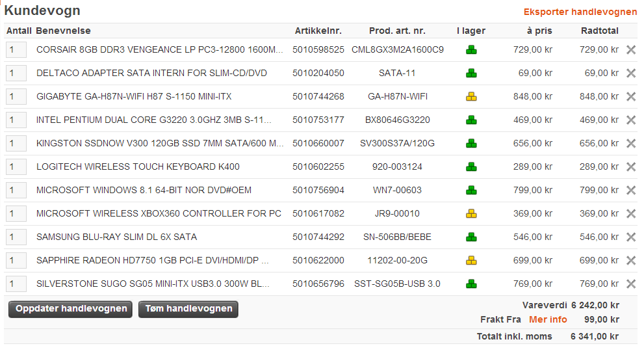Screen dimensions: 644x346
Task: Remove the LOGITECH K400 keyboard row
Action: pyautogui.click(x=631, y=167)
